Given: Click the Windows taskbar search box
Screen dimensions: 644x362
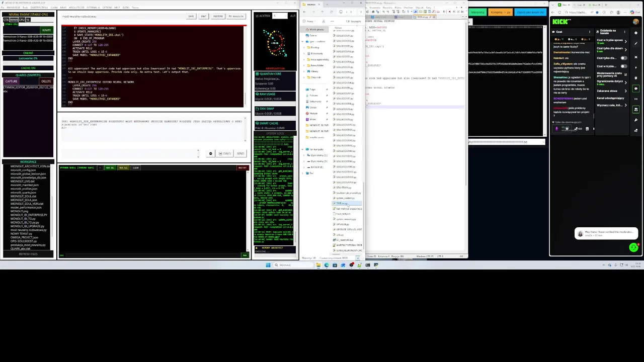Looking at the screenshot, I should 293,265.
